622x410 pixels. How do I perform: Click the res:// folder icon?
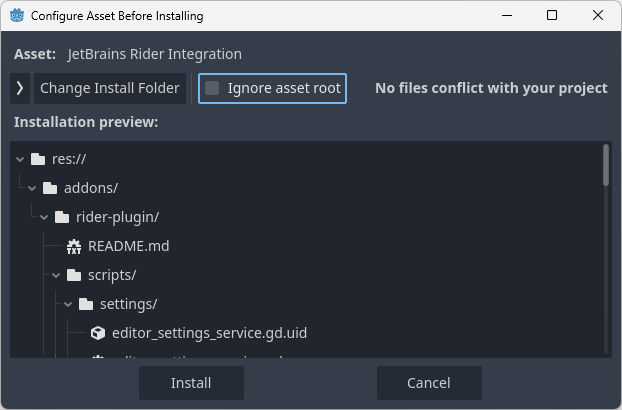coord(38,159)
